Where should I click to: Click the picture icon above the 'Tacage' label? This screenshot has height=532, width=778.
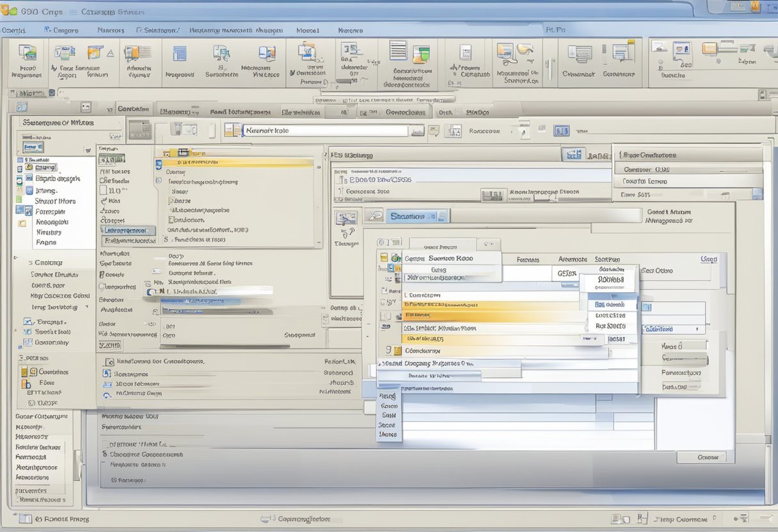[346, 219]
